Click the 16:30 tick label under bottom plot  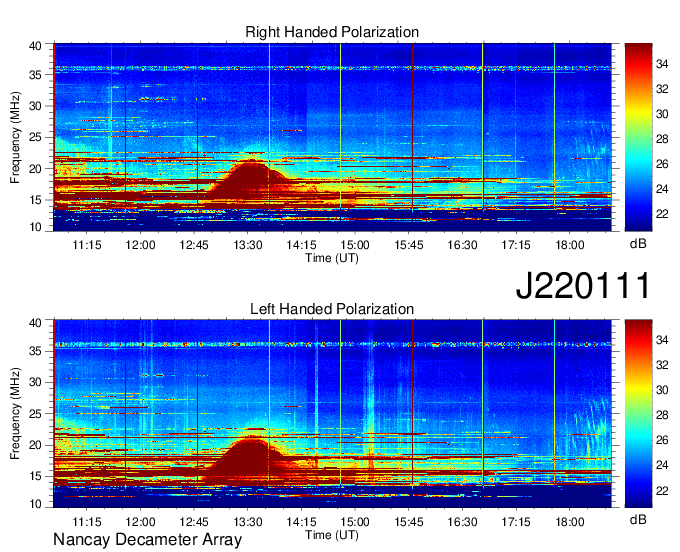click(462, 522)
